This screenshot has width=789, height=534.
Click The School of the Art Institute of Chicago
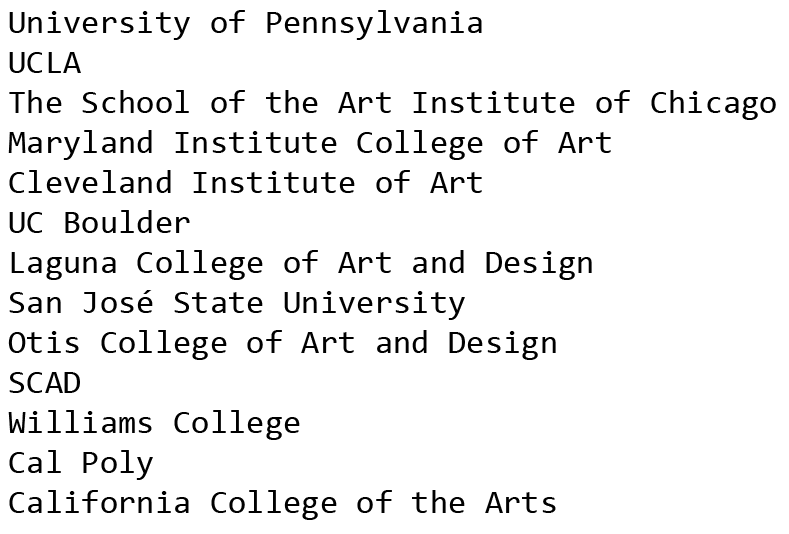coord(392,104)
